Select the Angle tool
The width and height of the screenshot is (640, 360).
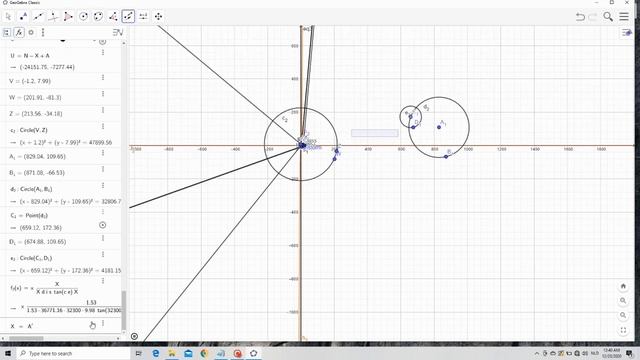click(x=113, y=17)
